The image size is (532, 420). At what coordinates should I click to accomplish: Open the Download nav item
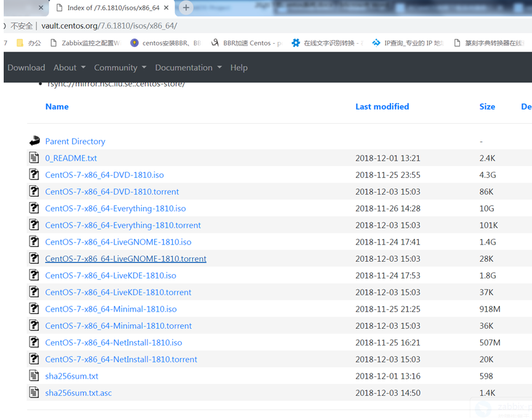tap(26, 68)
